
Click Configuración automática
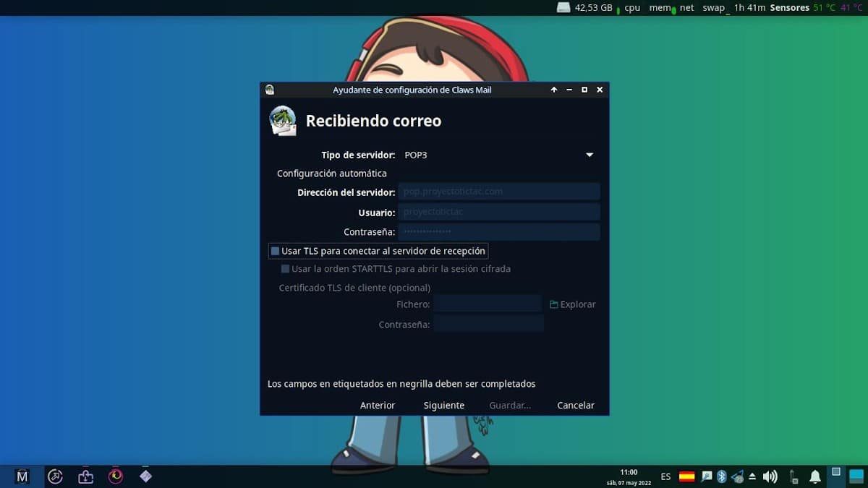tap(332, 174)
